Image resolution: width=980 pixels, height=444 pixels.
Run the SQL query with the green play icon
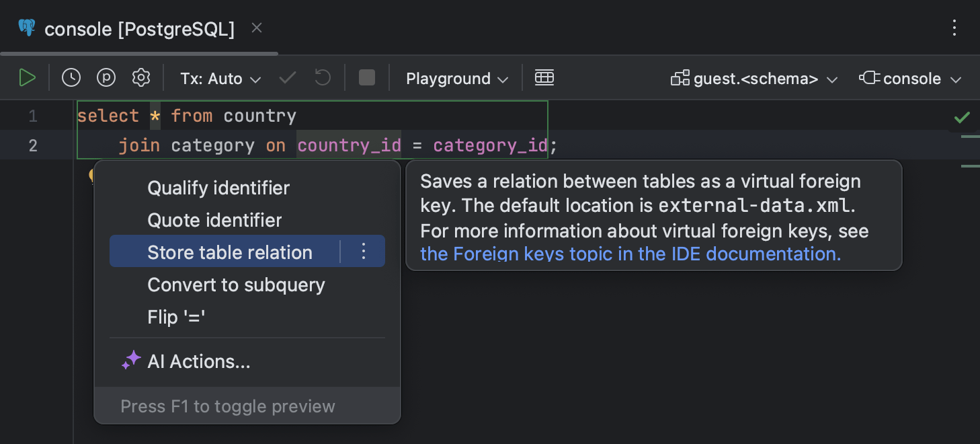[28, 77]
